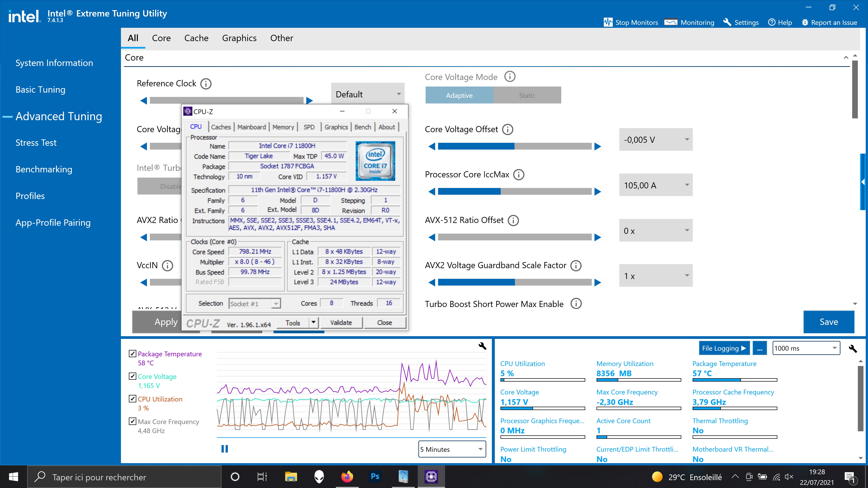Show info for Turbo Boost Short Power Max Enable

[576, 304]
